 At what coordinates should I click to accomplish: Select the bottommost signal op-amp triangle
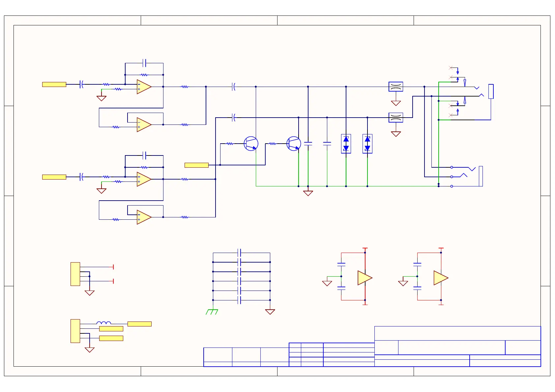tap(144, 217)
